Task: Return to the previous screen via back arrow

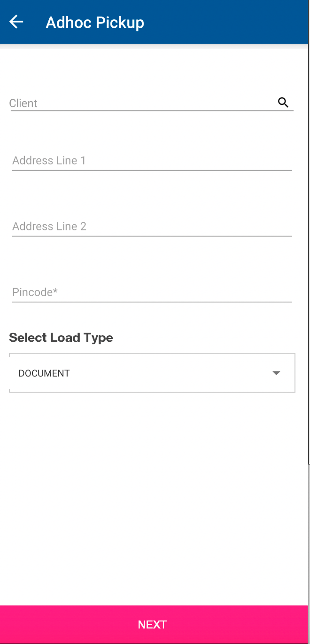Action: pos(16,22)
